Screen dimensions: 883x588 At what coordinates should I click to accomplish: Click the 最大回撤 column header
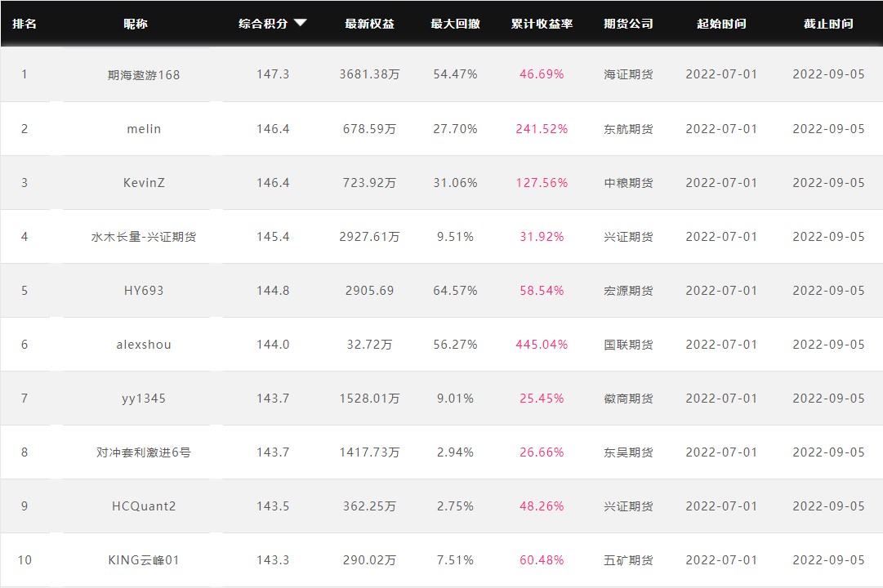click(x=455, y=24)
